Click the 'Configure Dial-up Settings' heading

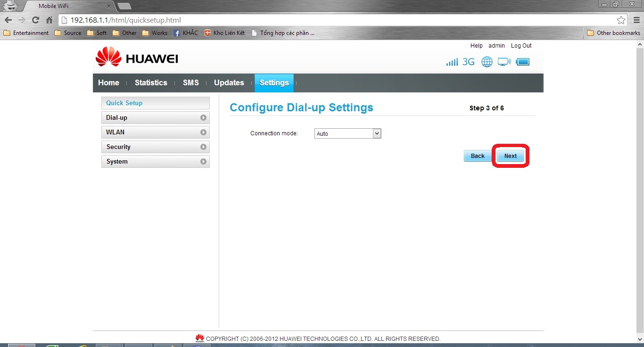tap(301, 107)
